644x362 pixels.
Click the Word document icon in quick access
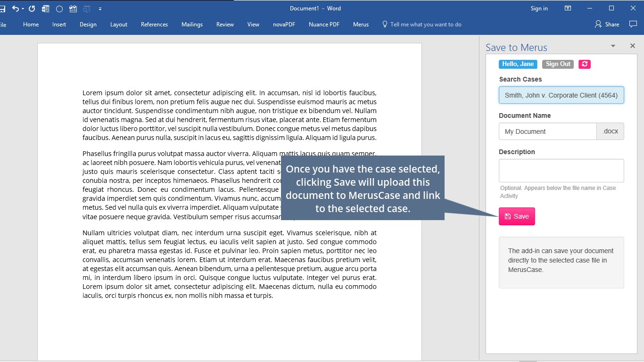(46, 8)
